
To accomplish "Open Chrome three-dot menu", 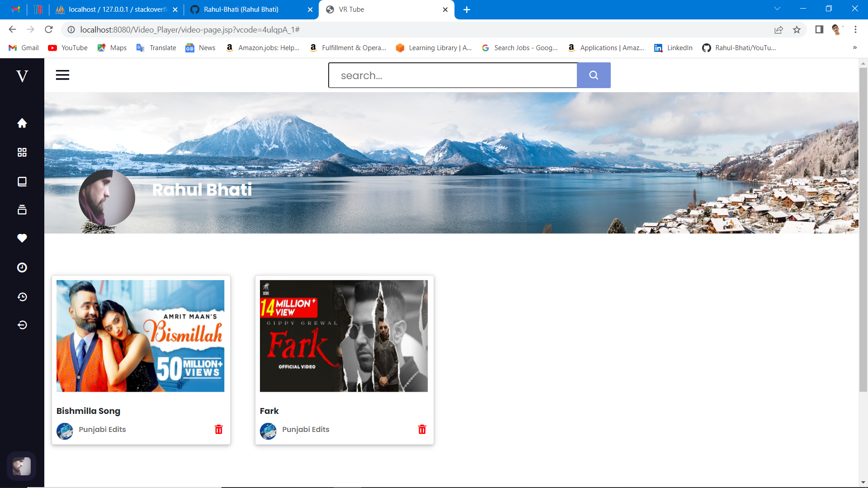I will [x=855, y=30].
